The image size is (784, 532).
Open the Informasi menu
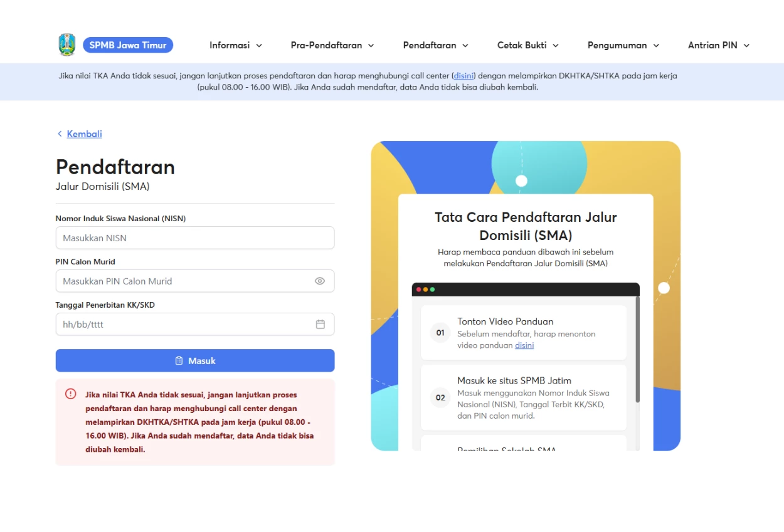tap(236, 45)
